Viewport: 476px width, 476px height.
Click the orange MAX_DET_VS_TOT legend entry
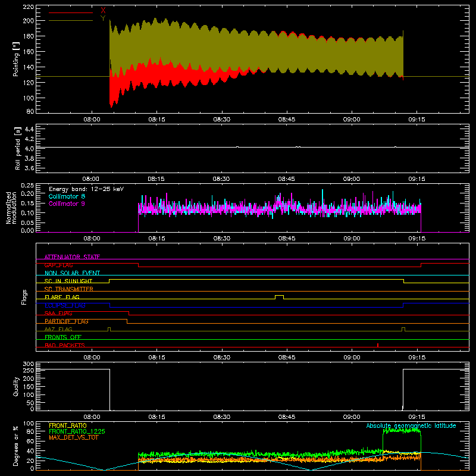[x=73, y=437]
